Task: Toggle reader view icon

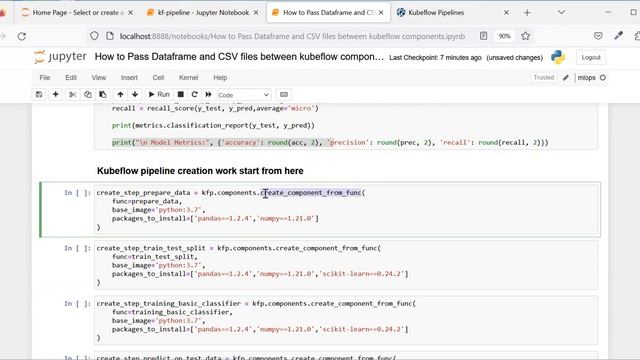Action: [x=483, y=36]
